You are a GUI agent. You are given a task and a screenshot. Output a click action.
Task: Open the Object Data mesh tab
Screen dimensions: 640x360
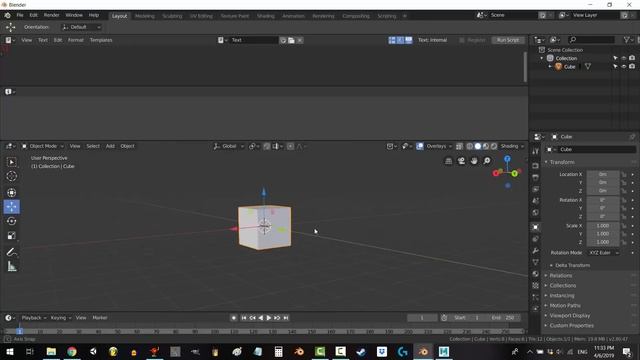point(536,262)
